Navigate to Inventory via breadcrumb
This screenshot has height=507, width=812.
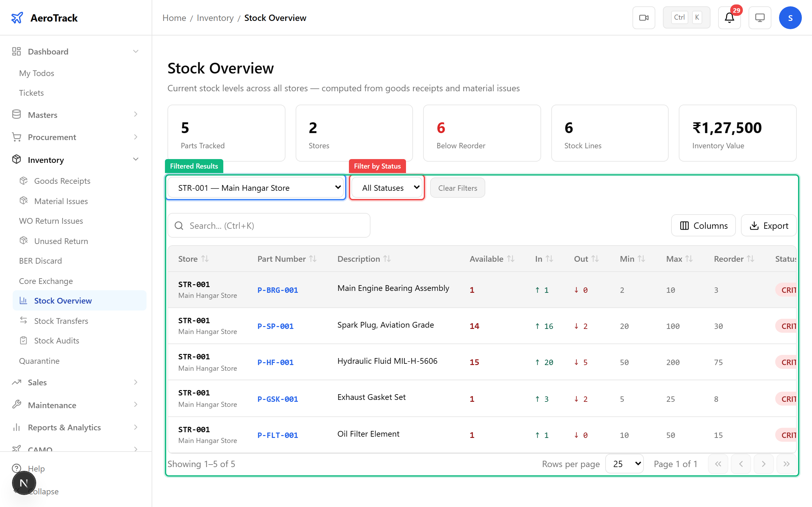[x=215, y=18]
